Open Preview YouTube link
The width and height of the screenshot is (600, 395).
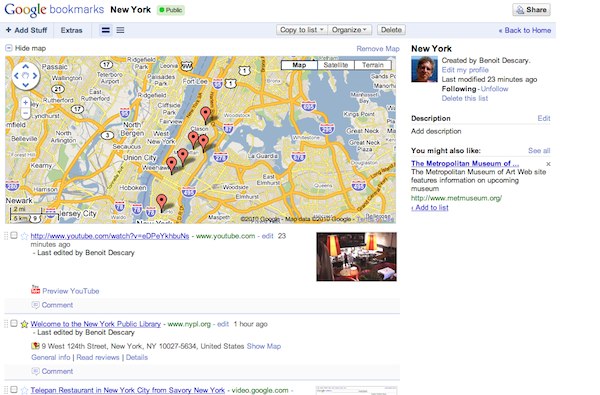[x=71, y=291]
